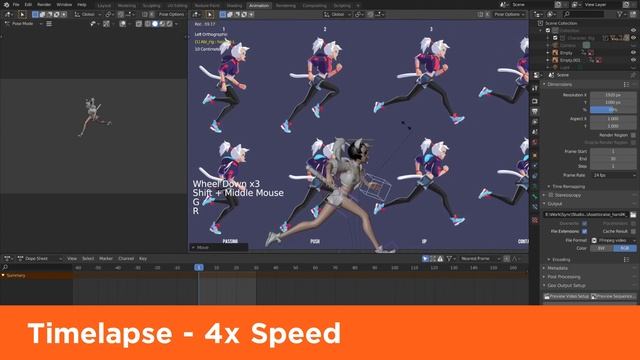640x360 pixels.
Task: Select the Summary channel row
Action: point(36,276)
